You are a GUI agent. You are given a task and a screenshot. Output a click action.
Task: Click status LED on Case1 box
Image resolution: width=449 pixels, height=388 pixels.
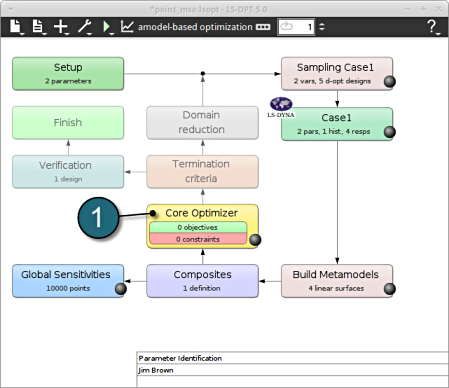pos(389,132)
